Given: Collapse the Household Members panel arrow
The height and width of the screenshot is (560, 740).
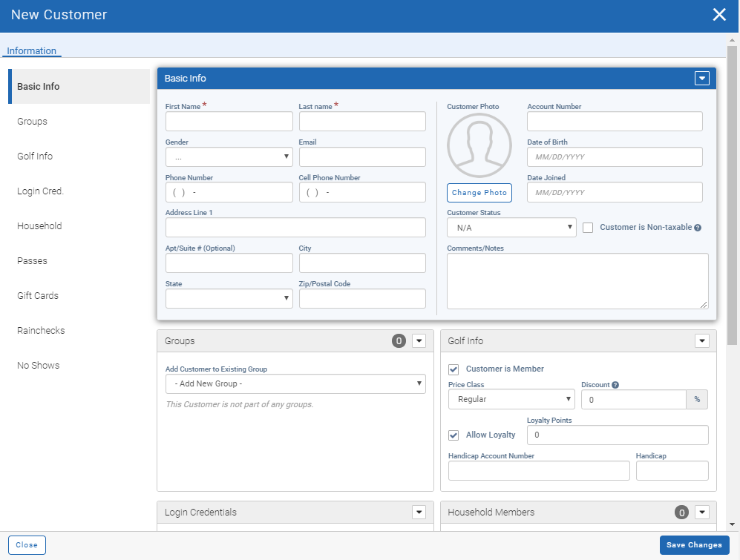Looking at the screenshot, I should pos(701,513).
